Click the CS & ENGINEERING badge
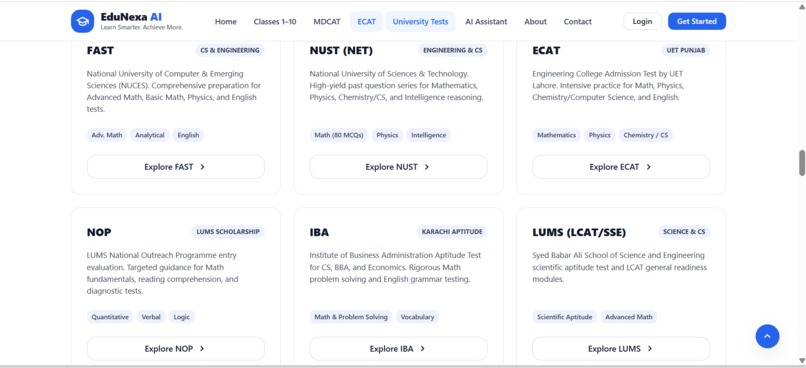 click(230, 50)
